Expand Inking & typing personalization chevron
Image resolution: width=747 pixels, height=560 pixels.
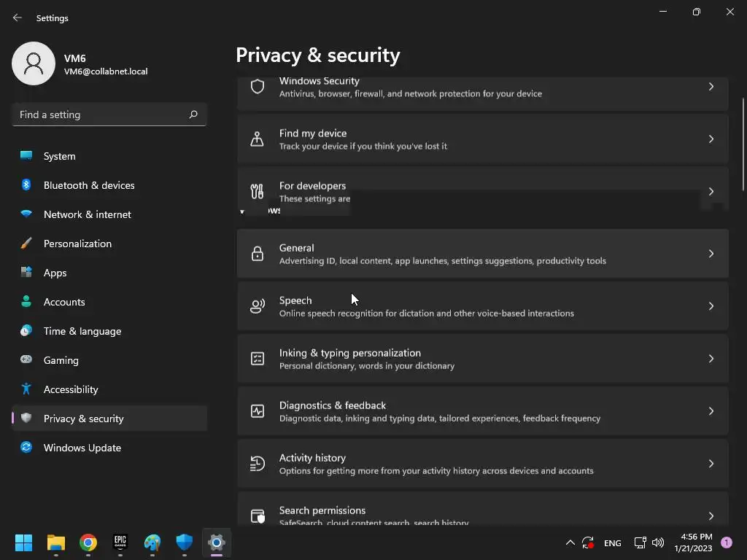711,359
